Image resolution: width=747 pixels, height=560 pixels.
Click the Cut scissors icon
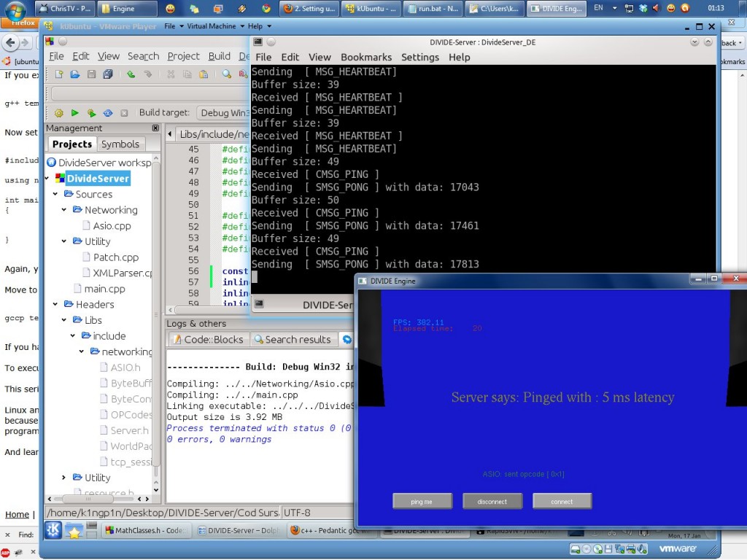tap(171, 74)
